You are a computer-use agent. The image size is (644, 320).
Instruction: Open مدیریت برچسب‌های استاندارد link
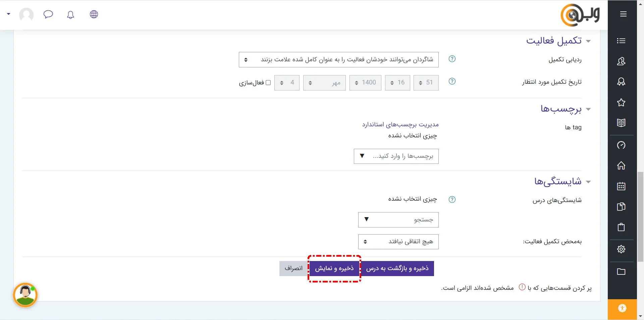[400, 125]
